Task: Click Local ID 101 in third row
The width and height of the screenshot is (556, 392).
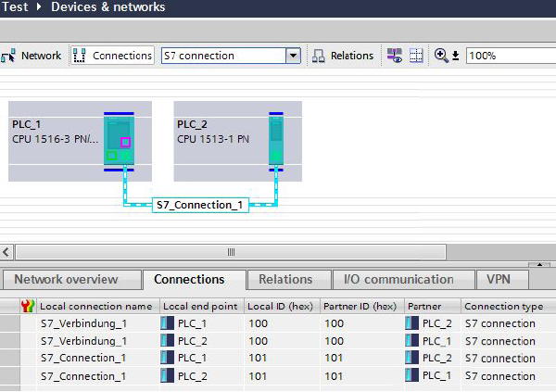Action: [258, 358]
